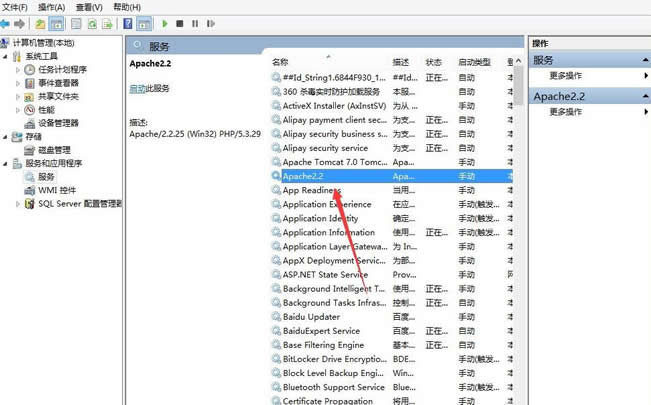The width and height of the screenshot is (651, 405).
Task: Select Alipay payment client service row
Action: (x=392, y=120)
